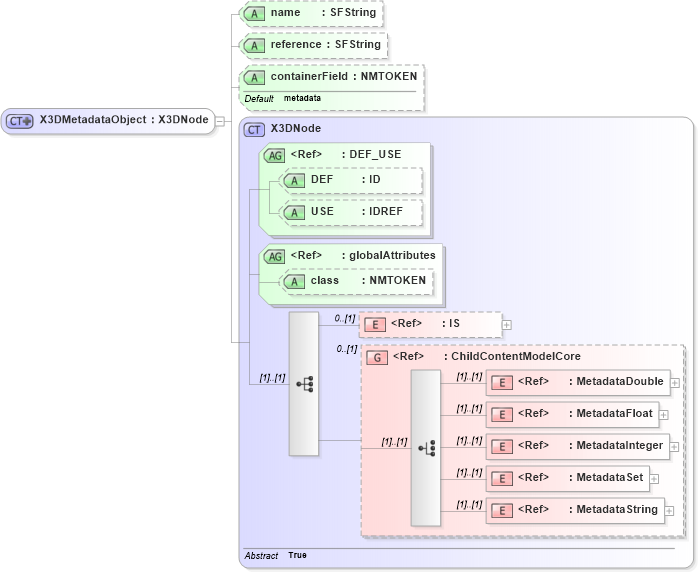This screenshot has width=698, height=572.
Task: Click the A icon beside USE attribute
Action: [x=294, y=212]
